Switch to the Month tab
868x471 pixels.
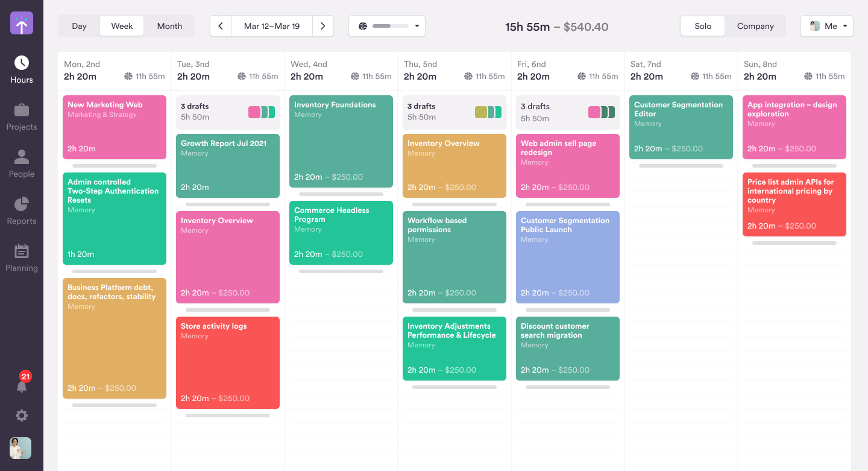[x=169, y=26]
